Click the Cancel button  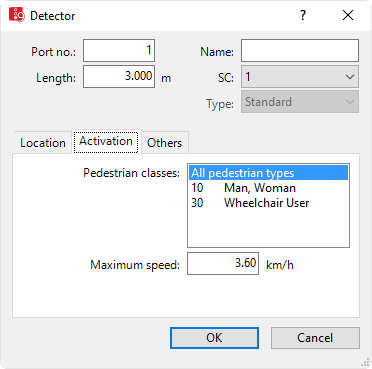(315, 338)
